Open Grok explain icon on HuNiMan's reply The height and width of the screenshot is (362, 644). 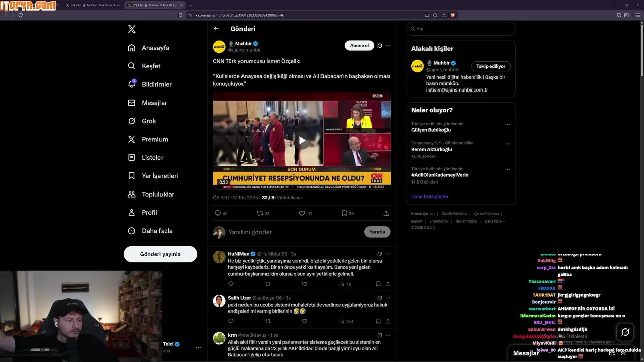[380, 254]
